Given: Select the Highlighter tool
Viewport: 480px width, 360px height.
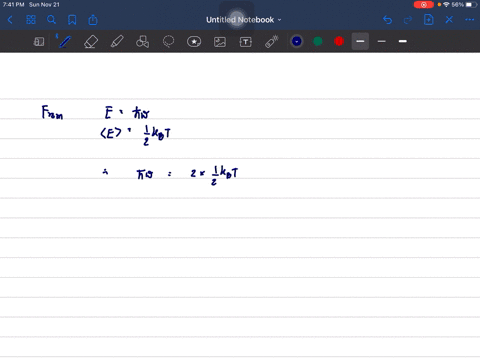Looking at the screenshot, I should [117, 42].
